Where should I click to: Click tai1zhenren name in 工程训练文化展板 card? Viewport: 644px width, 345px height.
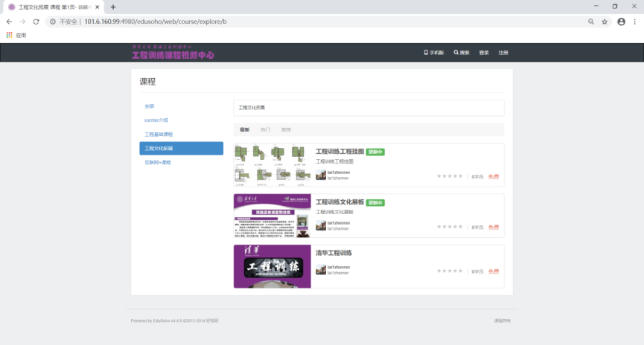339,223
